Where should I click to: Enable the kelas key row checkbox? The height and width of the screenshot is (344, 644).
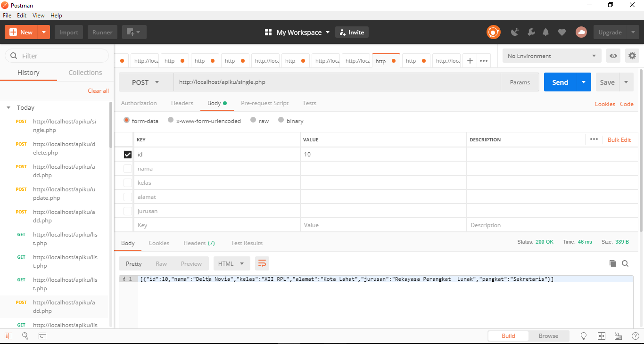tap(128, 182)
